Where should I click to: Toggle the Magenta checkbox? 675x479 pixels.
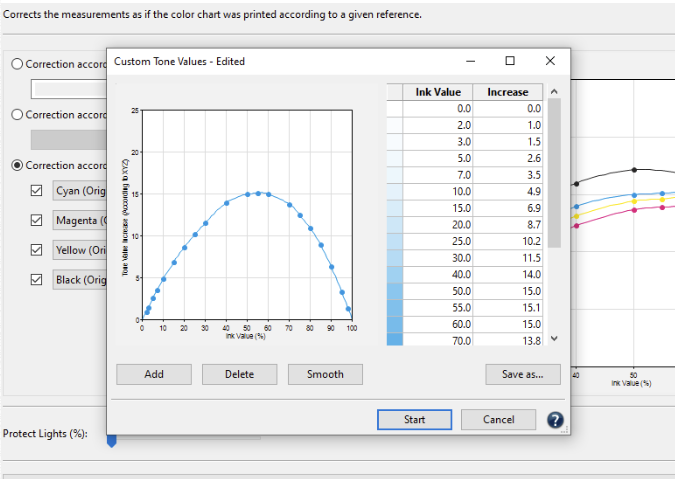(x=37, y=220)
